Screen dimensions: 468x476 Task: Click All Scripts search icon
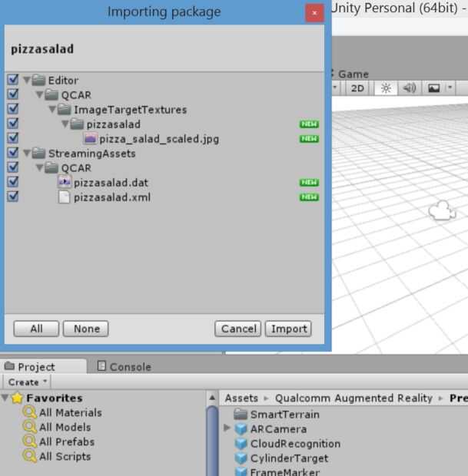(x=30, y=456)
